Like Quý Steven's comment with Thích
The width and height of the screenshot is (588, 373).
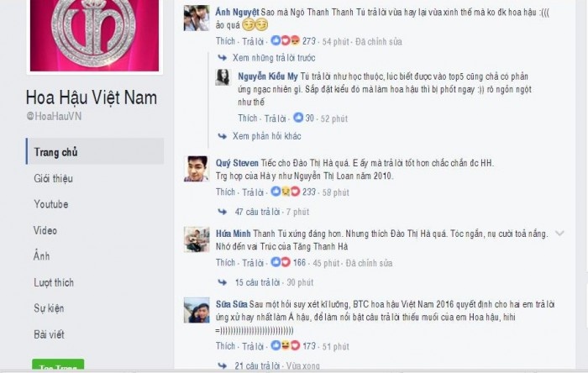pyautogui.click(x=225, y=192)
